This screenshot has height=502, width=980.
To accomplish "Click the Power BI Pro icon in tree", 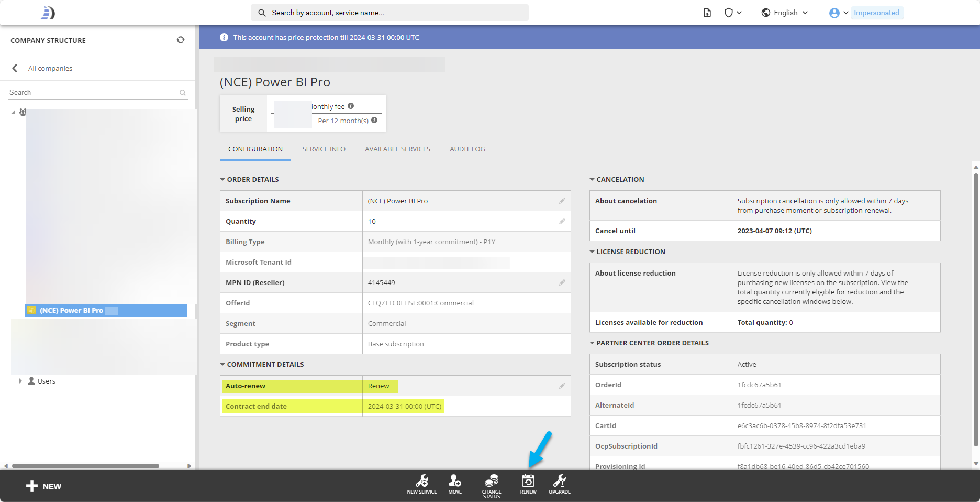I will tap(31, 310).
